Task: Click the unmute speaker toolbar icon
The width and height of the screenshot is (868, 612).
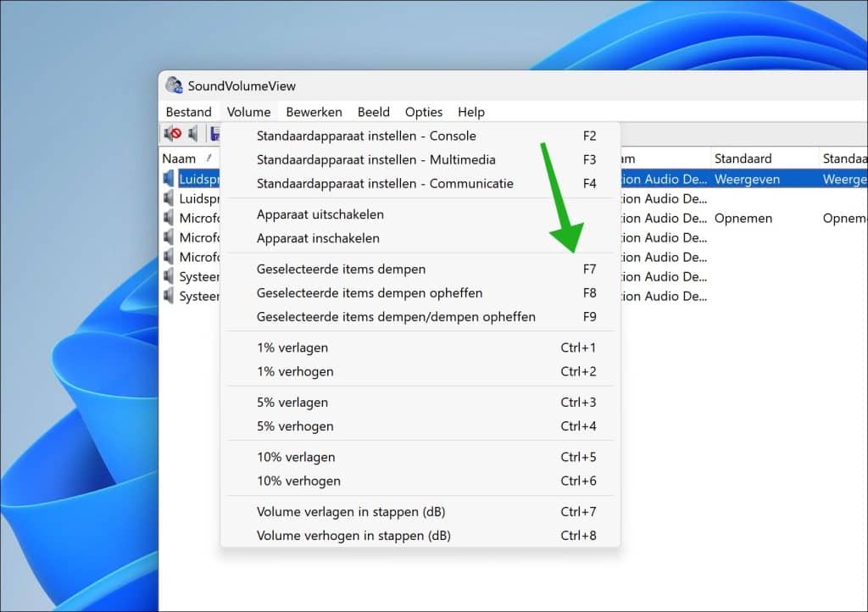Action: [x=193, y=133]
